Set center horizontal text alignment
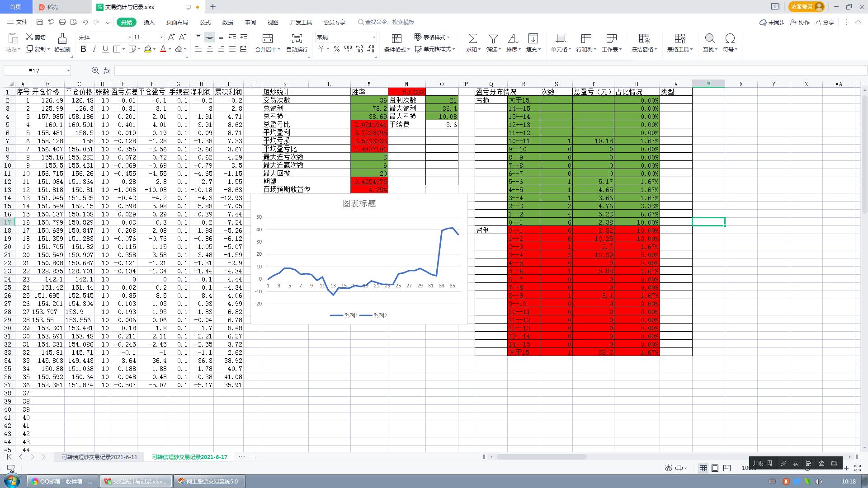Screen dimensions: 868x488 pyautogui.click(x=210, y=49)
